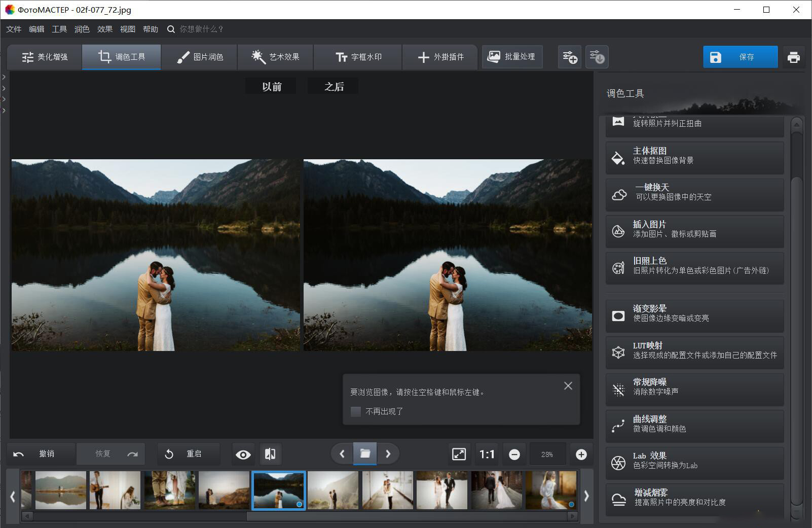Open the 效果 menu
This screenshot has height=528, width=812.
[x=104, y=29]
